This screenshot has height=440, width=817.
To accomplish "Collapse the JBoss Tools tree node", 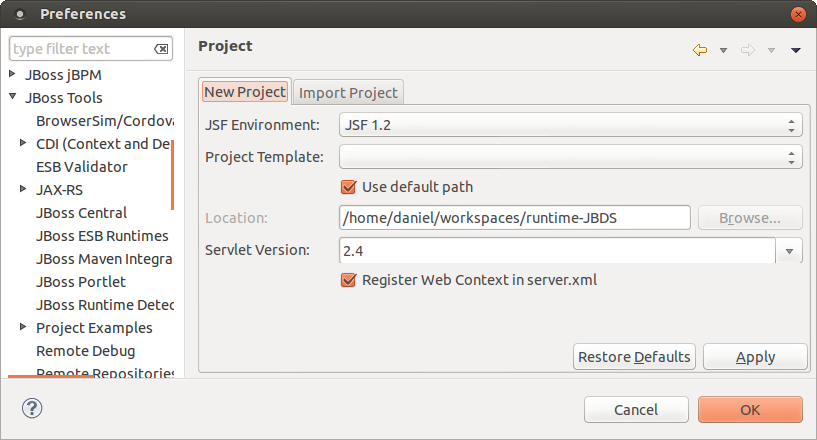I will [13, 98].
